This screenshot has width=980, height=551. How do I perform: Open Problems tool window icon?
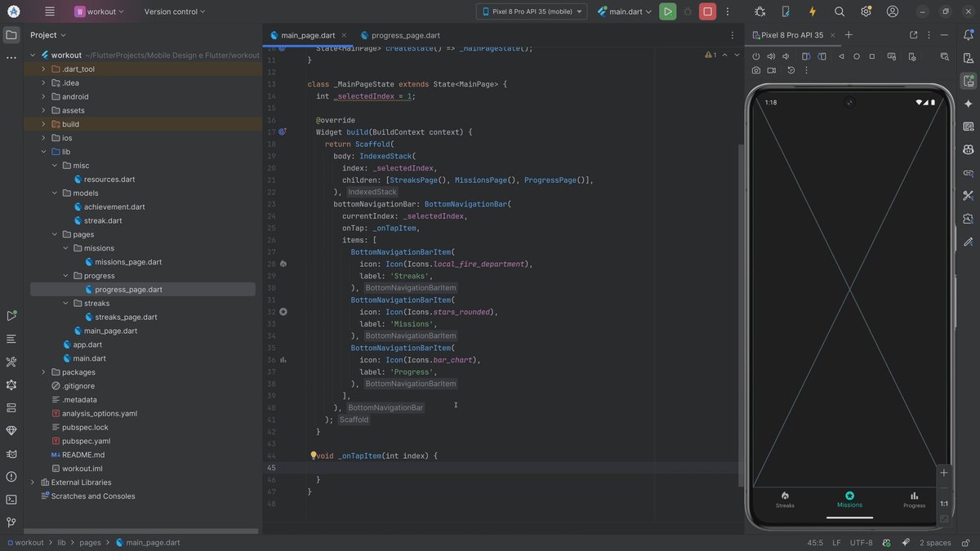tap(11, 477)
